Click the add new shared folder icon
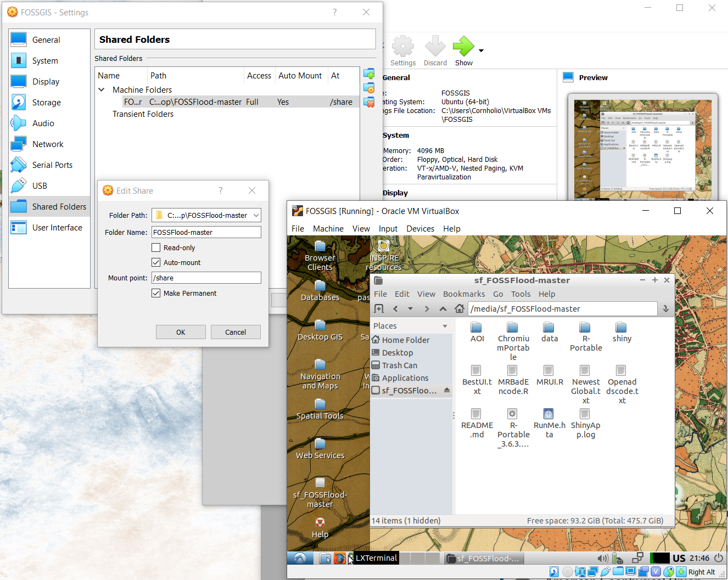This screenshot has width=728, height=580. tap(369, 74)
